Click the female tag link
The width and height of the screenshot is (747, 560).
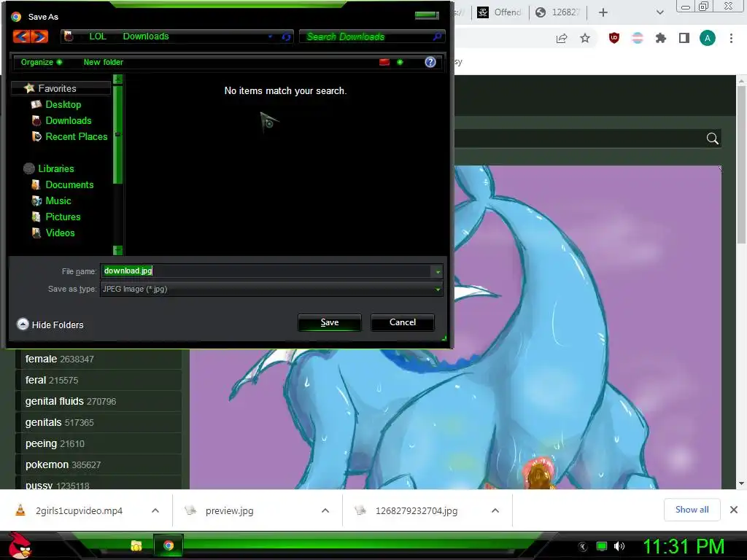tap(41, 359)
